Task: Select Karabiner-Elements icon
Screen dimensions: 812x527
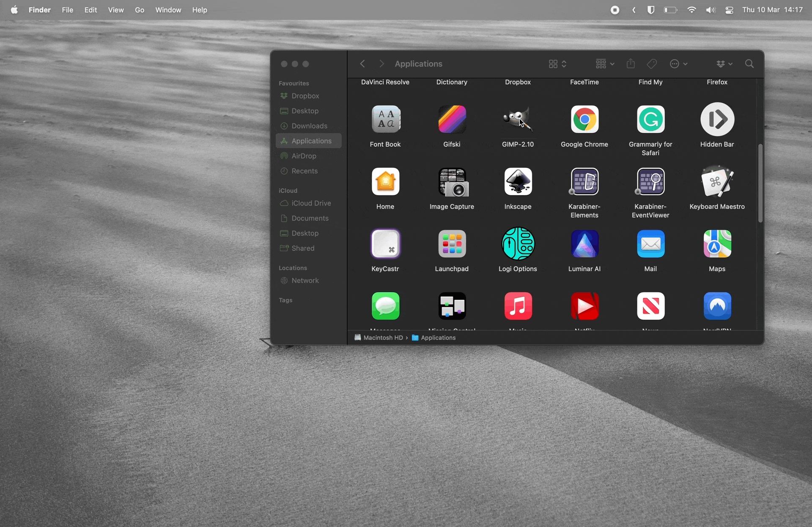Action: click(584, 181)
